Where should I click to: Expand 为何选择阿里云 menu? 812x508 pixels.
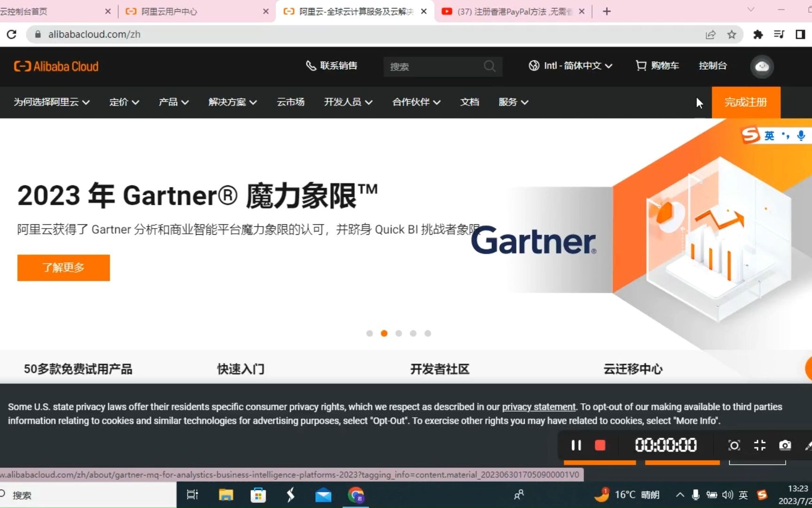pos(52,102)
